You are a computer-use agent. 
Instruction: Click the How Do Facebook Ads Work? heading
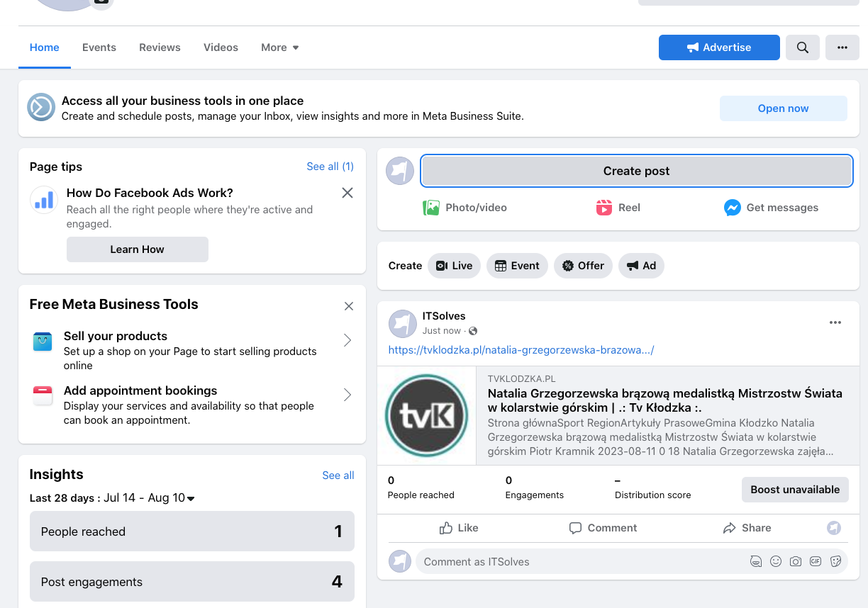point(150,193)
